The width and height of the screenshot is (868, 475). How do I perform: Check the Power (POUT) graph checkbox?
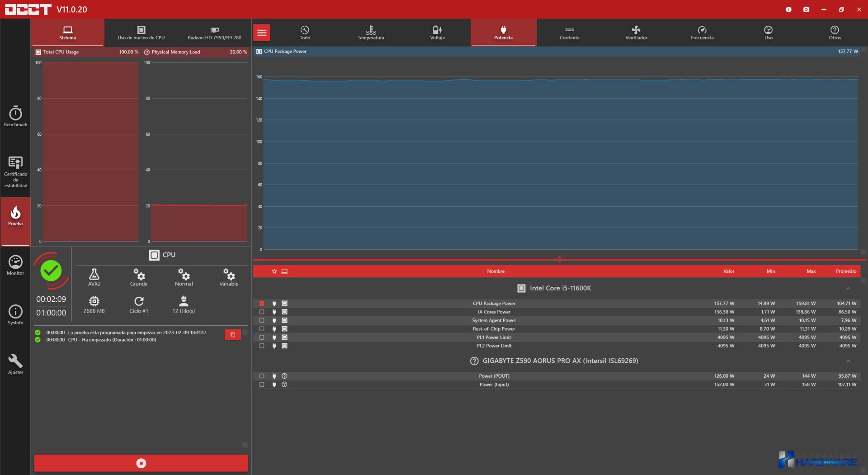(x=262, y=376)
